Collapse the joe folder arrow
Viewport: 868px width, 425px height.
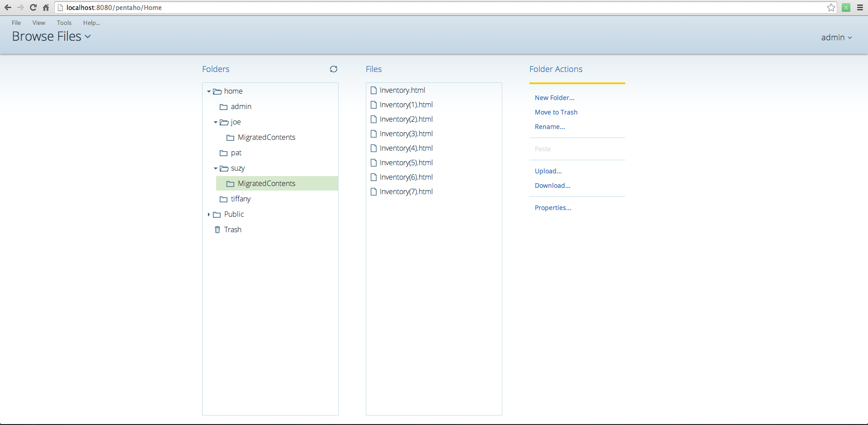pos(216,122)
